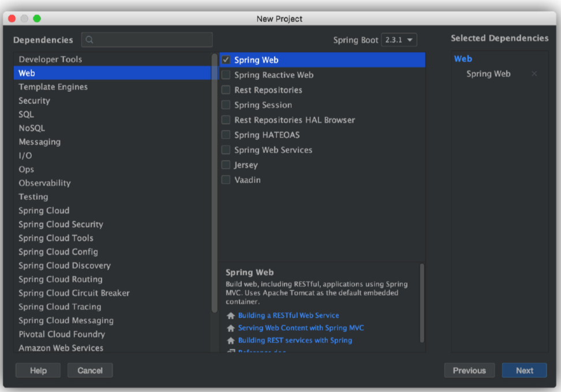Choose the Security category
The height and width of the screenshot is (392, 561).
point(113,100)
